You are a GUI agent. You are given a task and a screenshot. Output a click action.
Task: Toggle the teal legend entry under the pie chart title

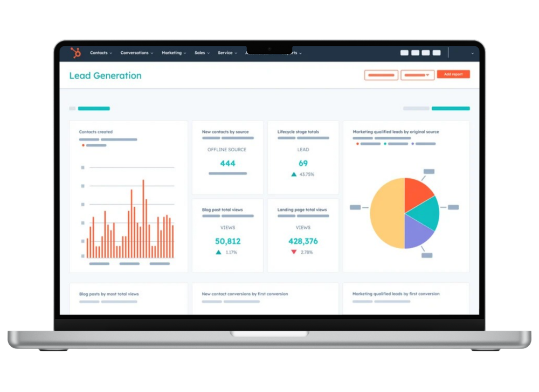point(385,144)
